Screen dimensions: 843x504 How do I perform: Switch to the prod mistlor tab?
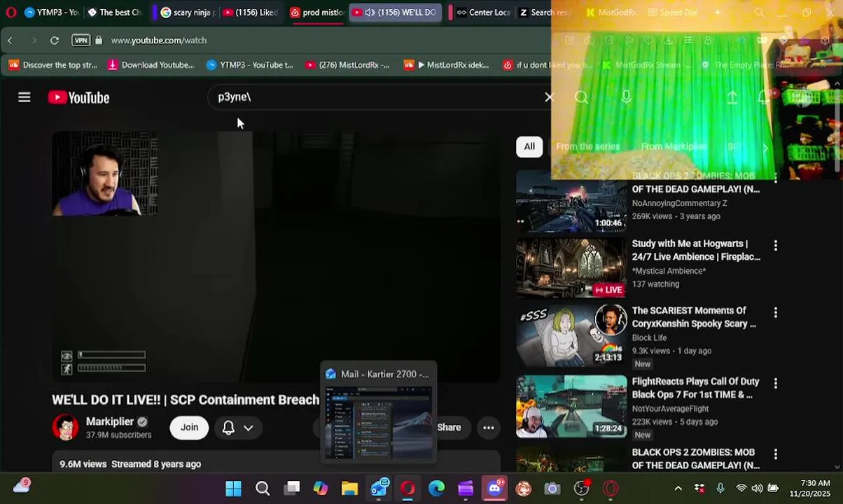click(x=316, y=13)
